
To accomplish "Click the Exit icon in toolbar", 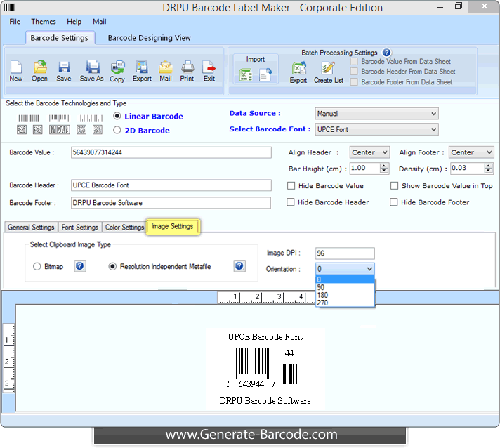I will [209, 67].
